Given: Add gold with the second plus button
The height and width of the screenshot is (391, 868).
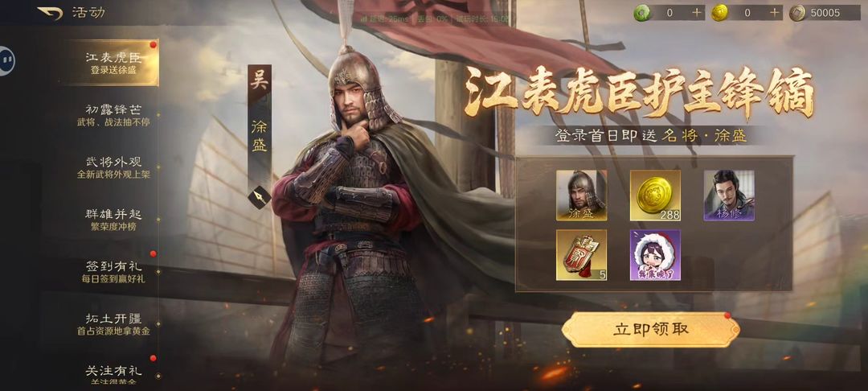Looking at the screenshot, I should pos(774,13).
